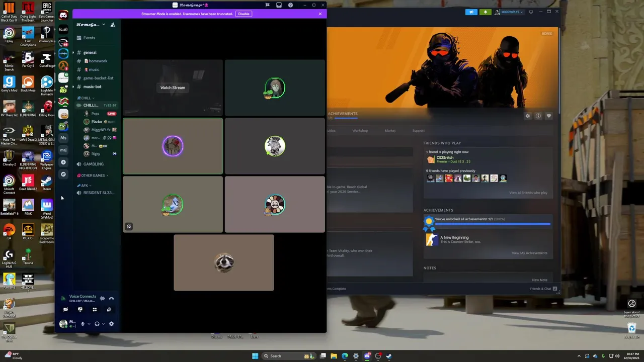Open microphone input options arrow
The image size is (644, 362).
click(89, 324)
